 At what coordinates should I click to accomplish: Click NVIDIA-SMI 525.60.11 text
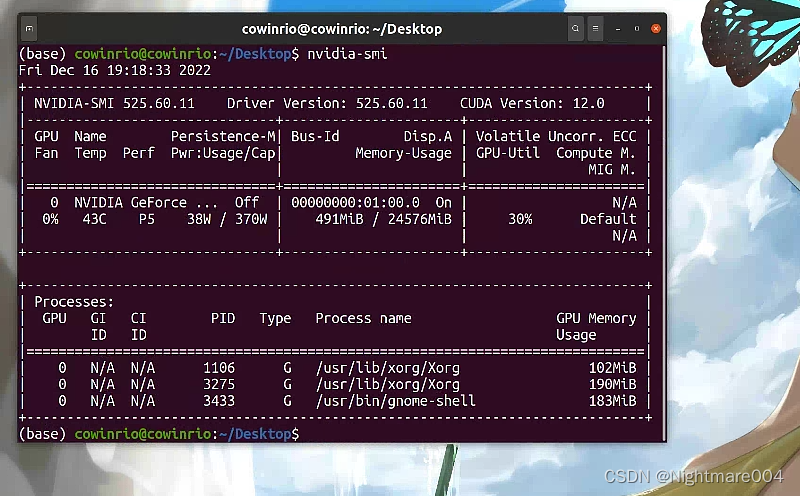[114, 104]
